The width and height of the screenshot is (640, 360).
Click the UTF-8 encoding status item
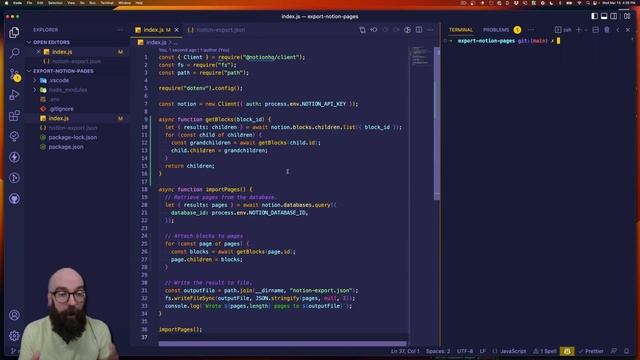[465, 351]
